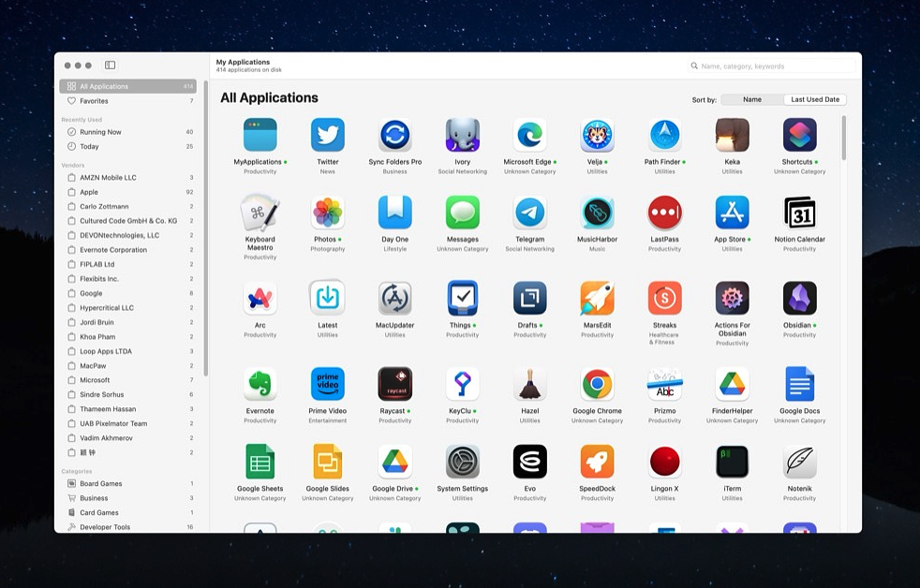Viewport: 920px width, 588px height.
Task: Show Running Now applications
Action: click(100, 132)
